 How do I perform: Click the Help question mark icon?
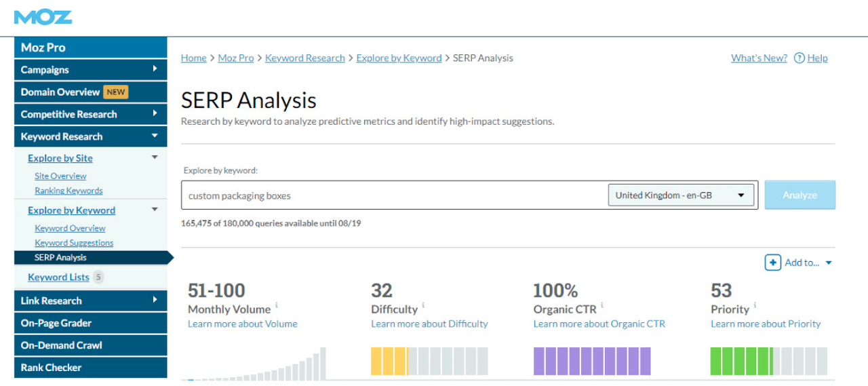pyautogui.click(x=799, y=58)
